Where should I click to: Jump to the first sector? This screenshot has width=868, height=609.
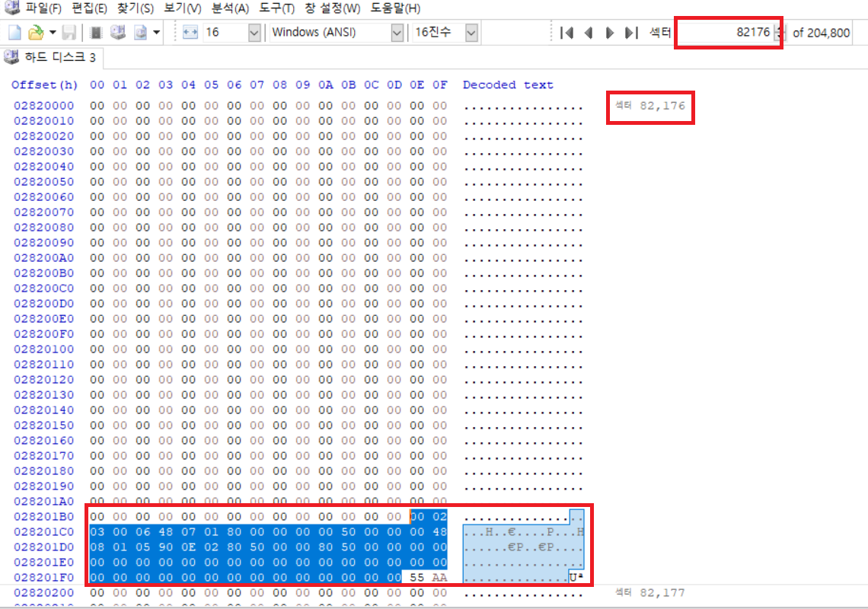click(x=566, y=33)
